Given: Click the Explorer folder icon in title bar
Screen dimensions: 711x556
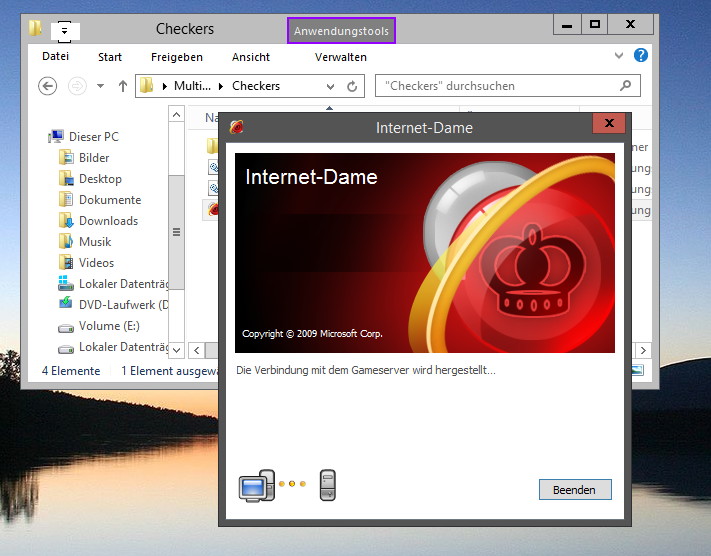Looking at the screenshot, I should [35, 28].
